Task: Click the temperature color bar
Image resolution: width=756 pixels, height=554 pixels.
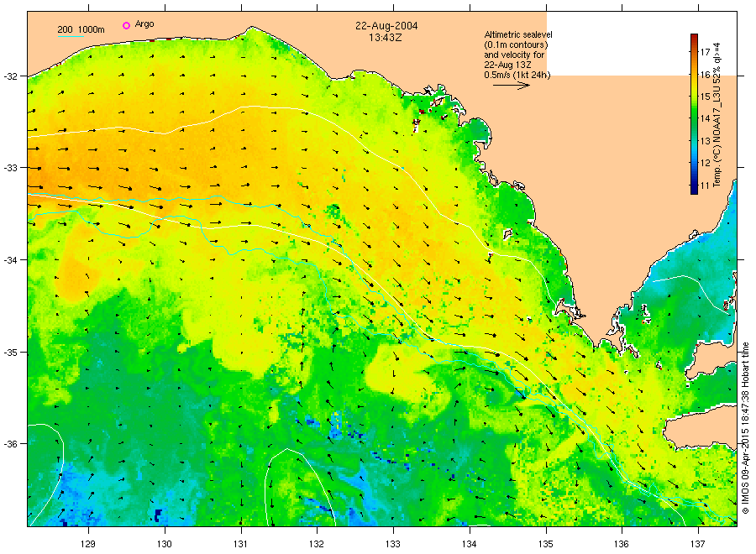Action: [694, 114]
